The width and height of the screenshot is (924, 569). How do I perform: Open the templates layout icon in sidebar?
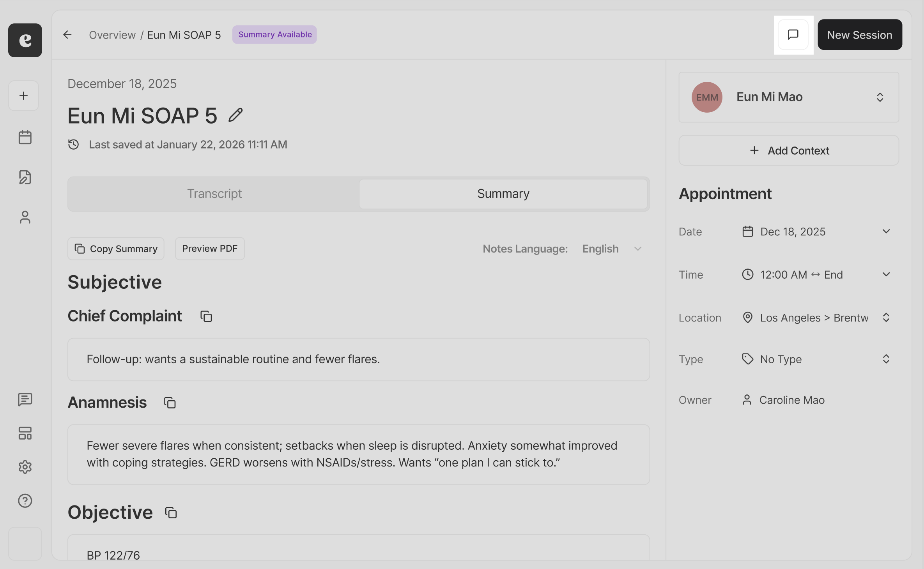pos(25,433)
